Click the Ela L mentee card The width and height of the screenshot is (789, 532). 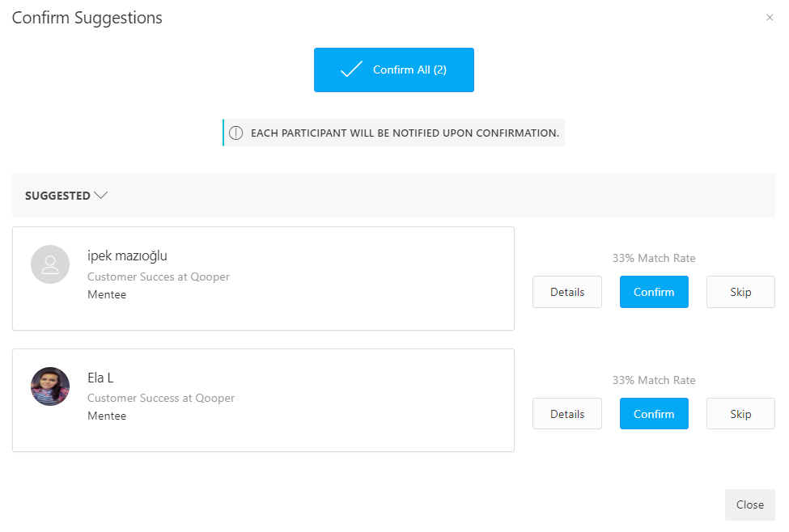click(x=263, y=400)
